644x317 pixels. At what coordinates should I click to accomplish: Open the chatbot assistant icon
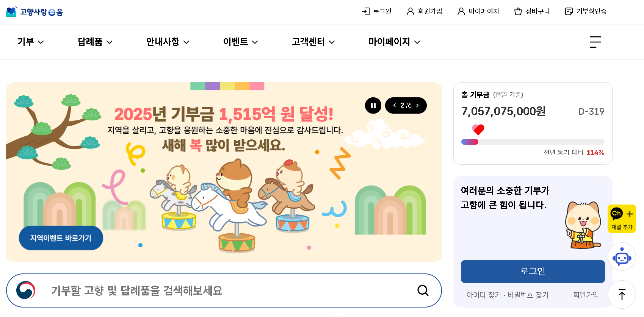622,257
